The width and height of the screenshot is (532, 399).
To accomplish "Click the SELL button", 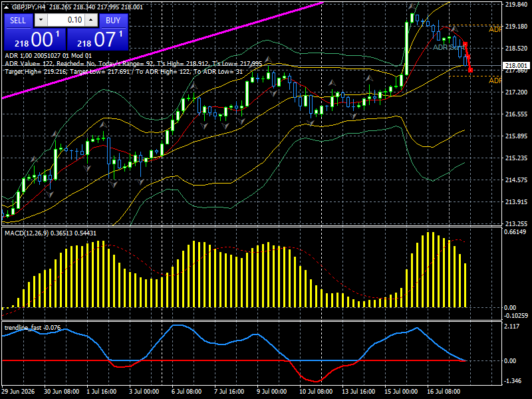I will pos(18,21).
